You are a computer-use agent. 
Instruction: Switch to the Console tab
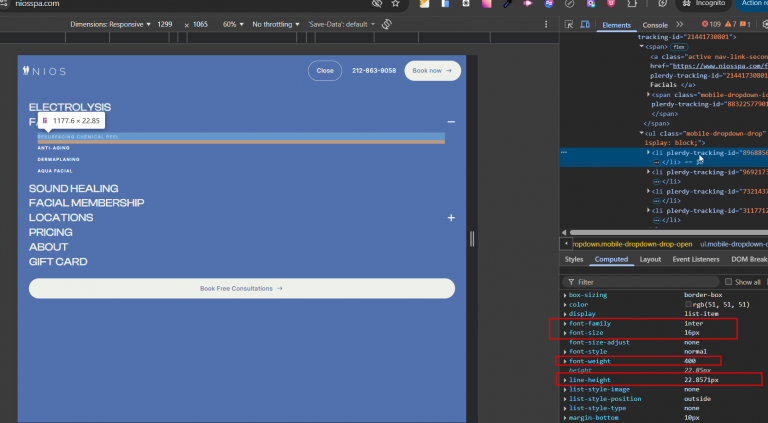(655, 25)
